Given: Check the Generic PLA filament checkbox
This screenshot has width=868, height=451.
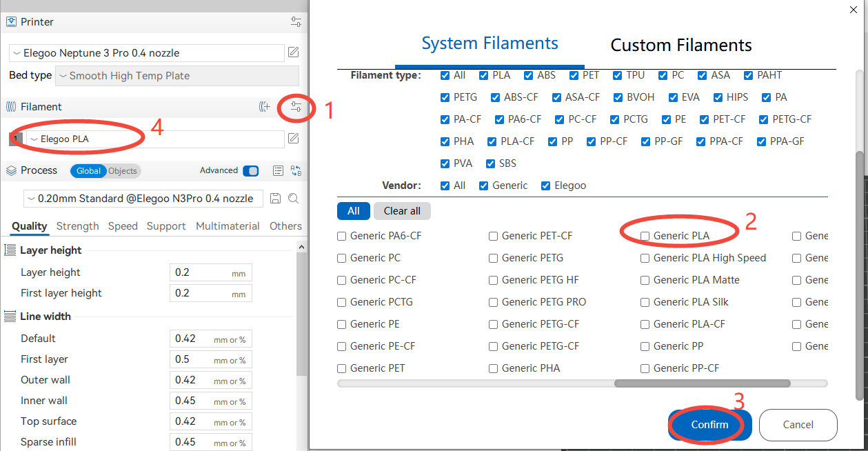Looking at the screenshot, I should click(645, 236).
